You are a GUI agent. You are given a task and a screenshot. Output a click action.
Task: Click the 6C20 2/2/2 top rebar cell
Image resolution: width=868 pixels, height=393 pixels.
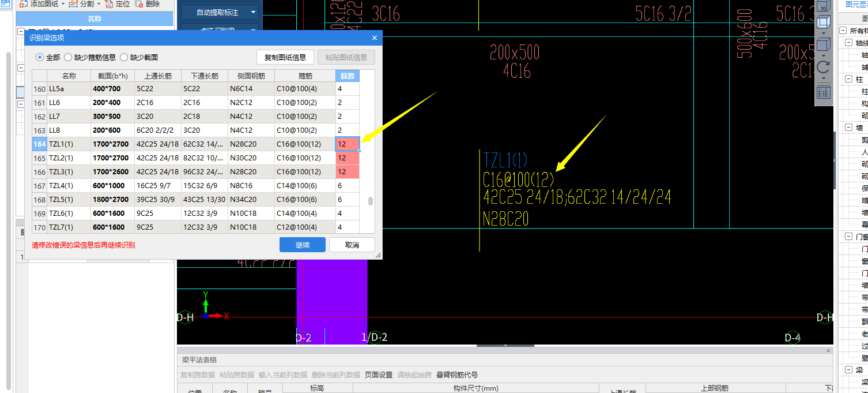157,130
